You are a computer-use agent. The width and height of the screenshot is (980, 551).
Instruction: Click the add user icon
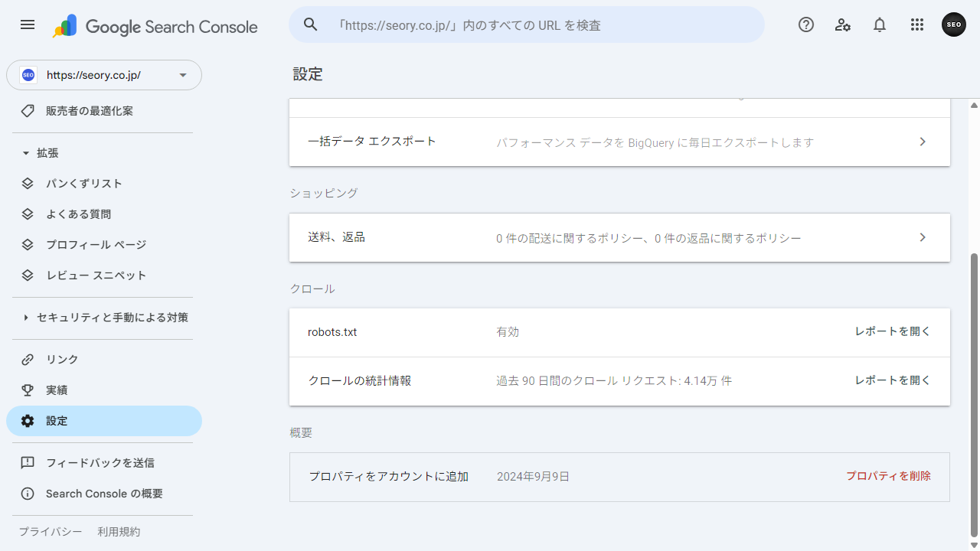click(x=842, y=24)
